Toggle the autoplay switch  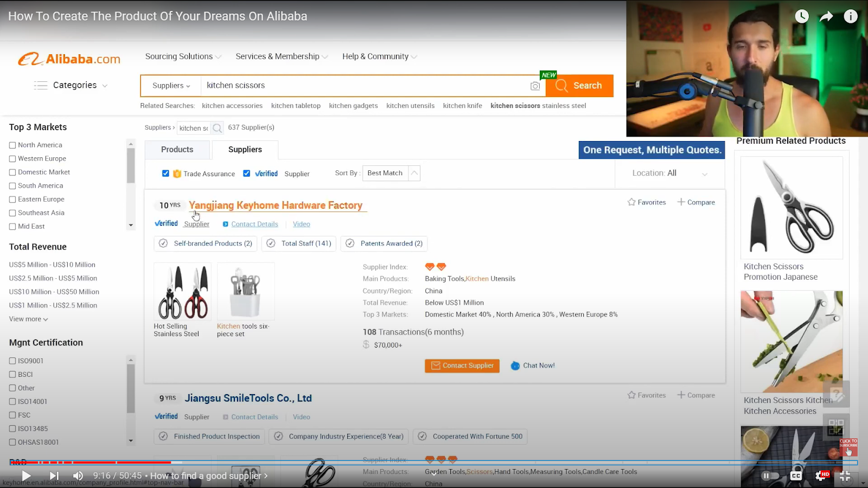[770, 476]
